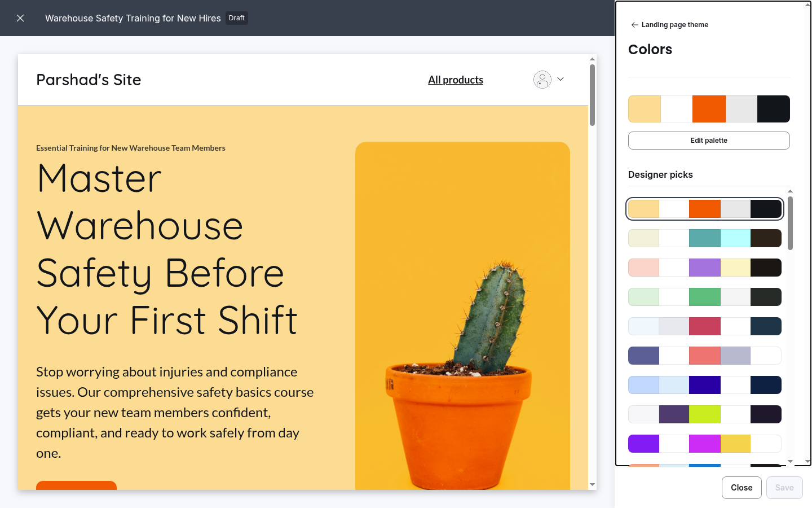Select the orange designer palette
The height and width of the screenshot is (508, 812).
(x=705, y=209)
